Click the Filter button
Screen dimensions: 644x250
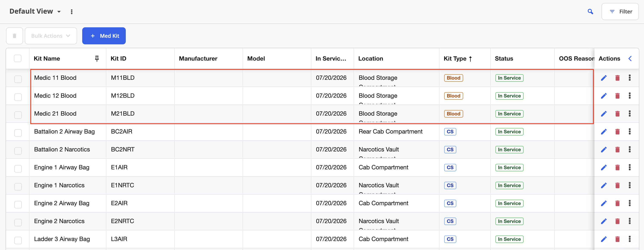[x=620, y=12]
